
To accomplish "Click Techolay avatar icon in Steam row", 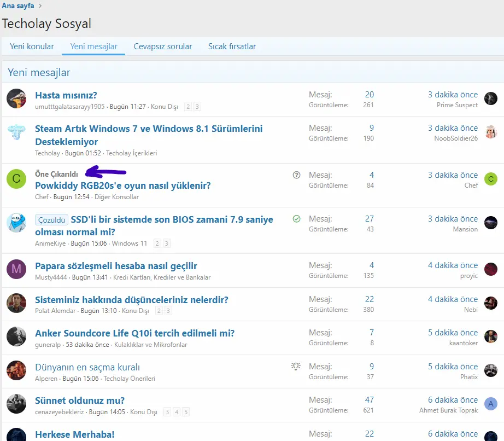I will click(16, 132).
